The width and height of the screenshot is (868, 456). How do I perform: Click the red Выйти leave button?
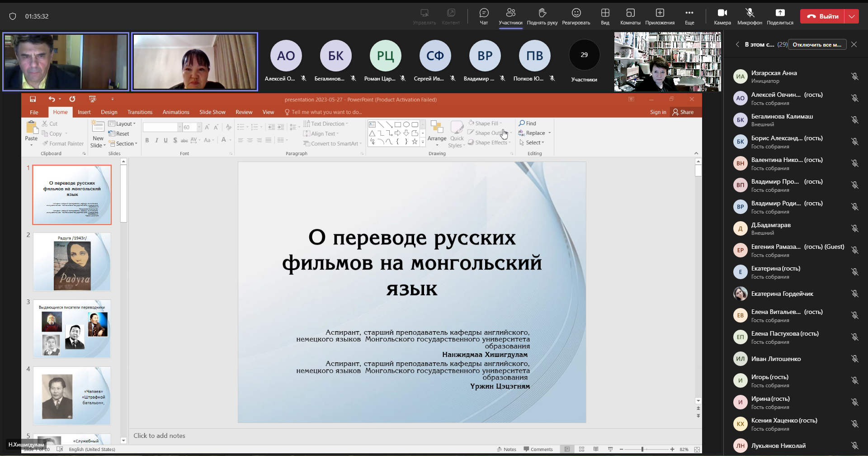click(823, 16)
